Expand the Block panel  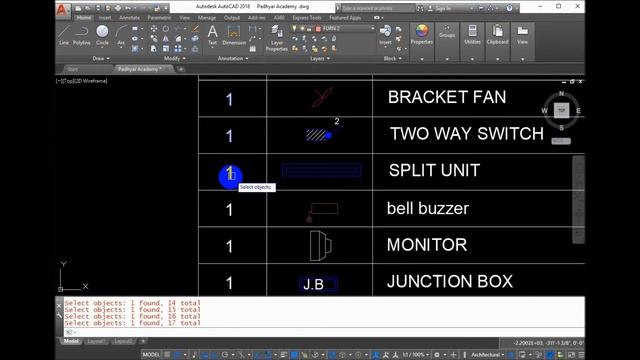coord(392,58)
